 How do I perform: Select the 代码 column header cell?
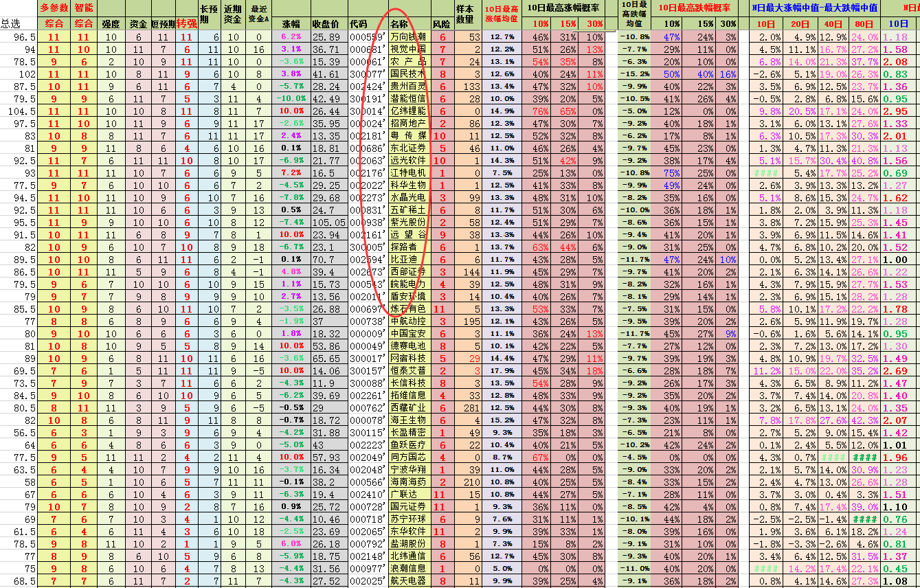(x=368, y=23)
